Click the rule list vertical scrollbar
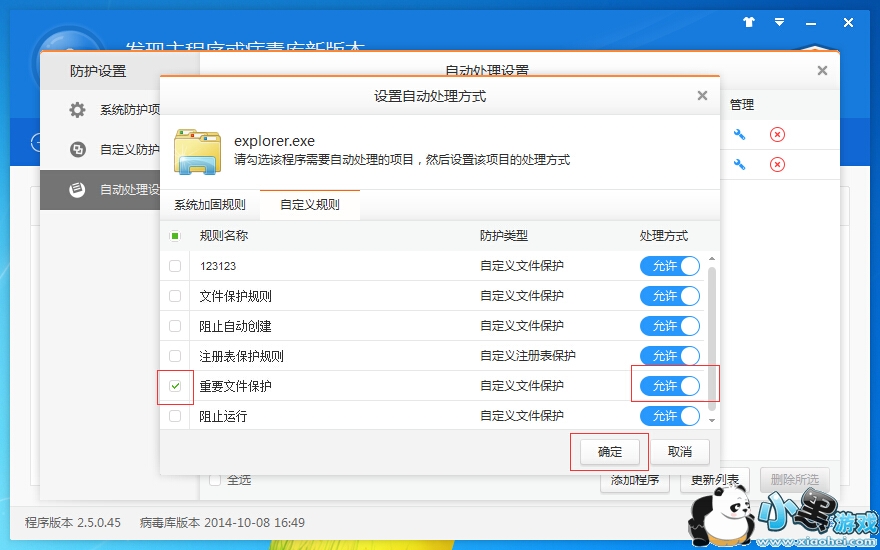The width and height of the screenshot is (880, 550). [x=712, y=330]
